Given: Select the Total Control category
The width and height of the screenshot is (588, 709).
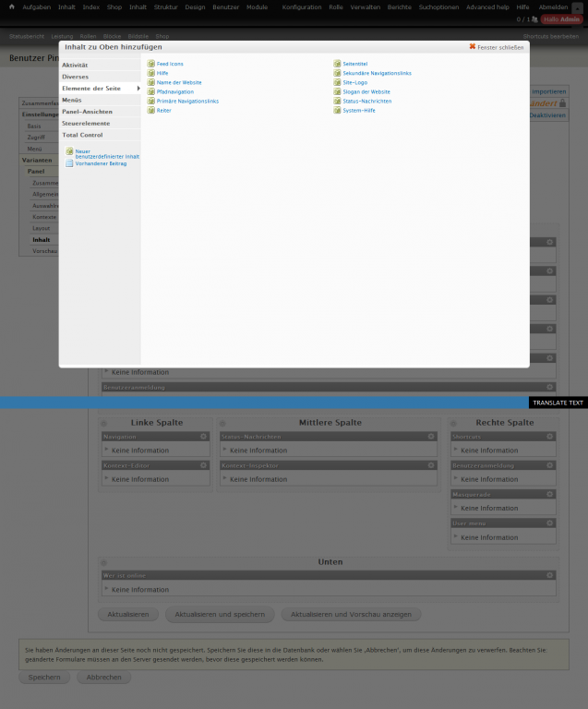Looking at the screenshot, I should (82, 135).
